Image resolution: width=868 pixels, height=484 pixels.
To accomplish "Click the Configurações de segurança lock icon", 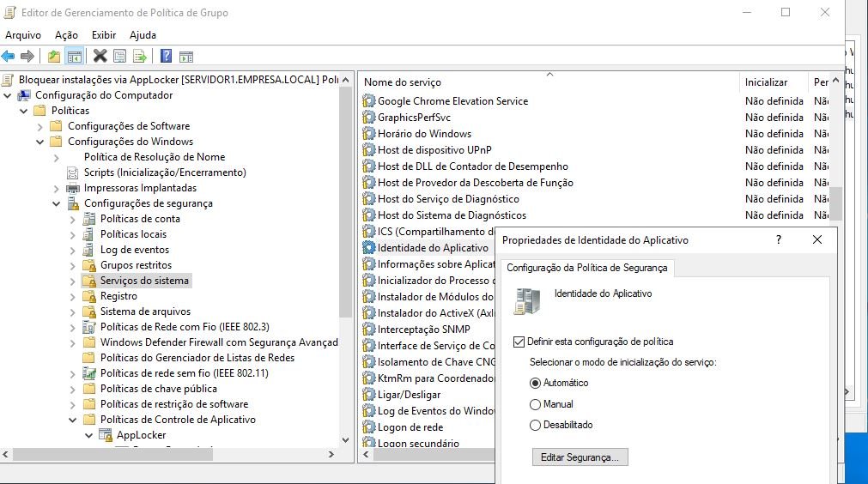I will pyautogui.click(x=73, y=203).
